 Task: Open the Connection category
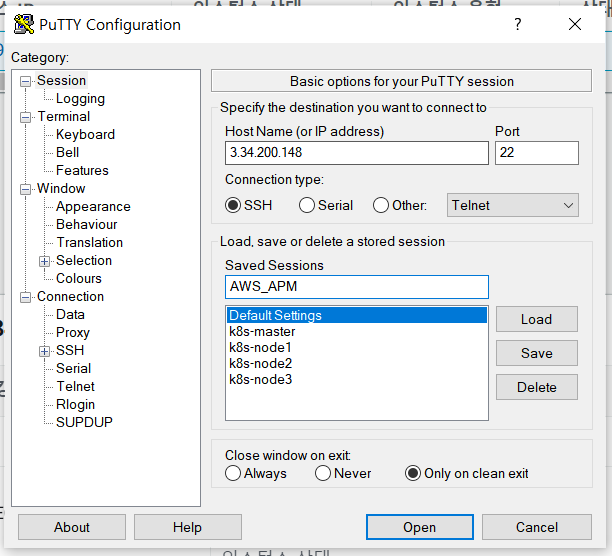(71, 297)
